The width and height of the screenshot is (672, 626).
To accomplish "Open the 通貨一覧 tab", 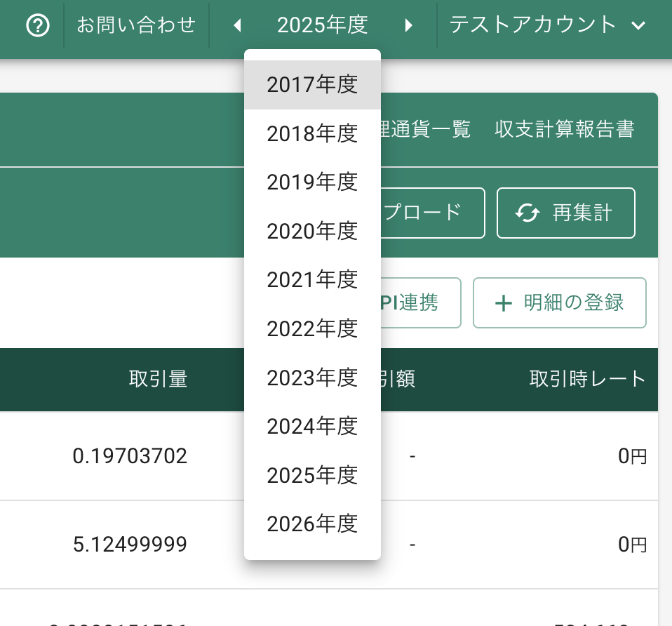I will 426,129.
